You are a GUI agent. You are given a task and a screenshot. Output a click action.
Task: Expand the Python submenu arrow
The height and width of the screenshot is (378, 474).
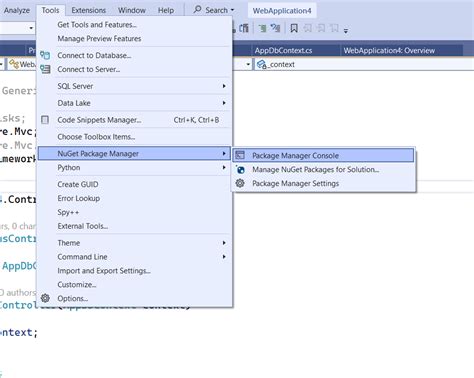point(224,167)
